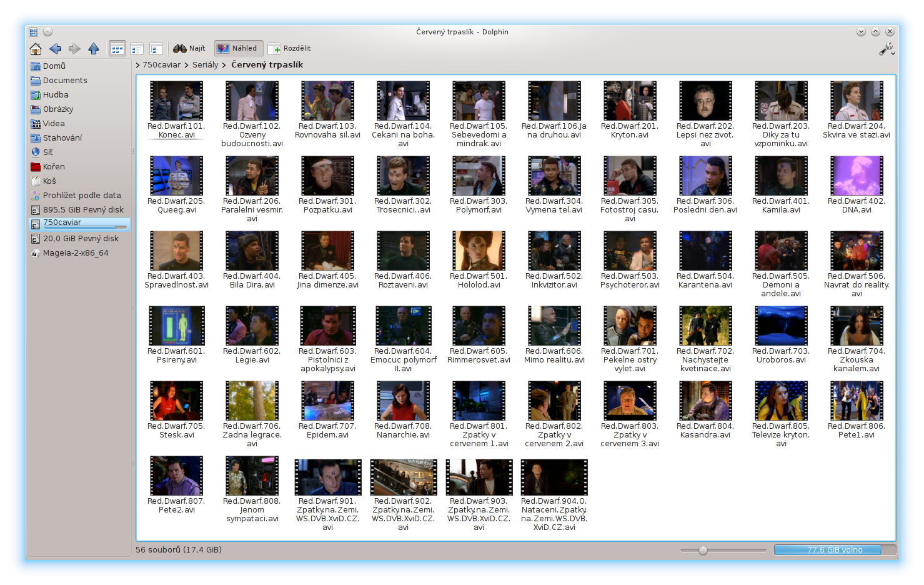The width and height of the screenshot is (924, 585).
Task: Select Red.Dwarf.702.Nachystejte kvetinace.avi
Action: click(705, 326)
